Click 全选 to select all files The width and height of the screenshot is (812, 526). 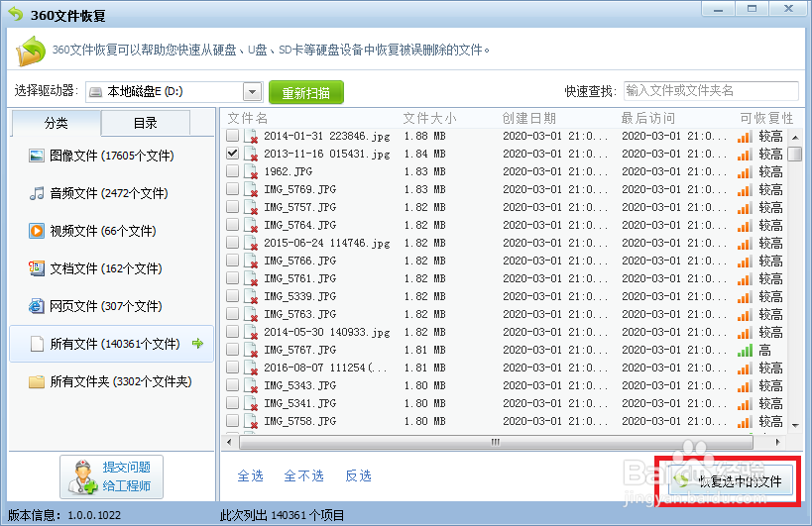[x=250, y=475]
